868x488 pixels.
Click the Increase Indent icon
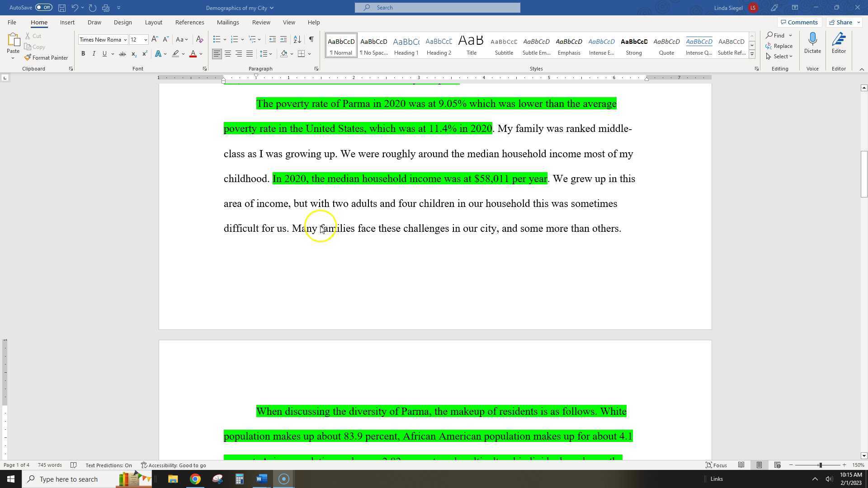pos(283,40)
